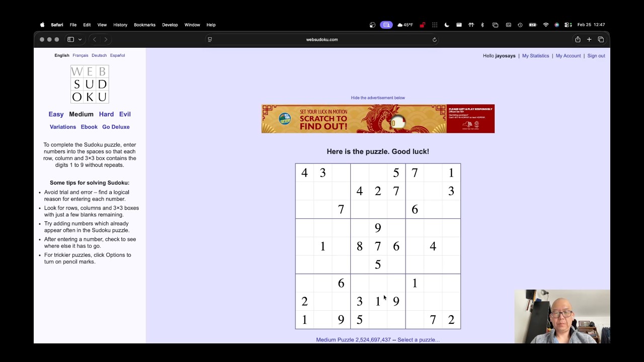Click the Feb 25 12:47 clock
Screen dimensions: 644x362
click(x=591, y=25)
